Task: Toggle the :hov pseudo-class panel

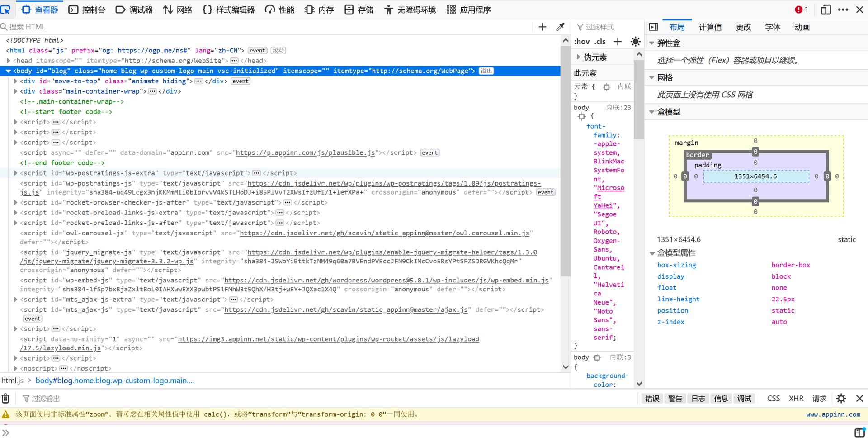Action: (582, 42)
